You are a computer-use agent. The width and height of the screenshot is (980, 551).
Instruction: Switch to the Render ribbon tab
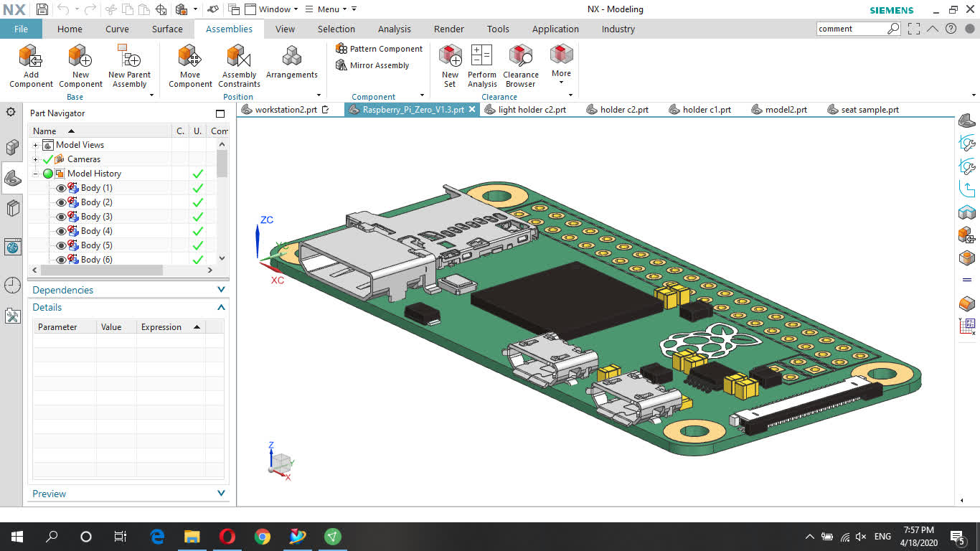[449, 29]
